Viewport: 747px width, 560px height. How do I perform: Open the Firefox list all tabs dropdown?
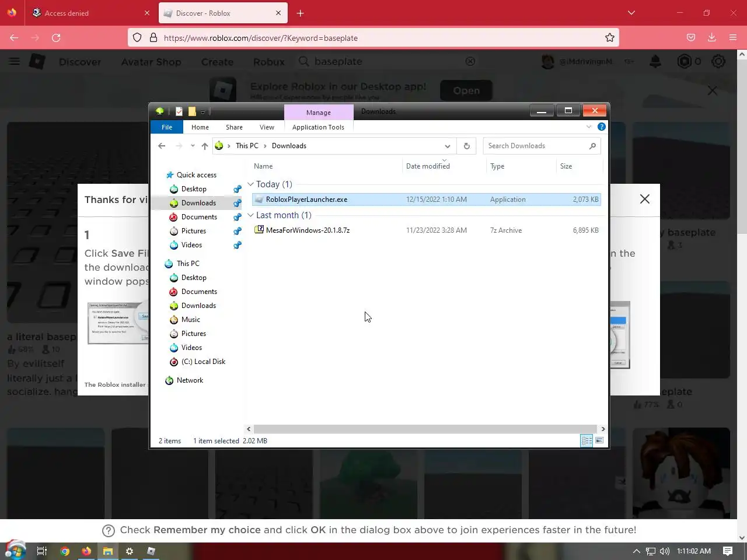click(631, 13)
